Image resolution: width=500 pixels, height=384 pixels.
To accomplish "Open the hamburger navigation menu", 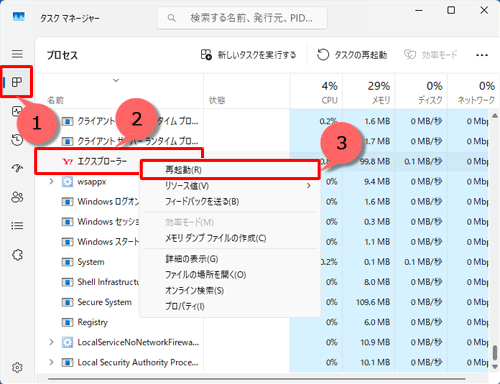I will tap(17, 54).
